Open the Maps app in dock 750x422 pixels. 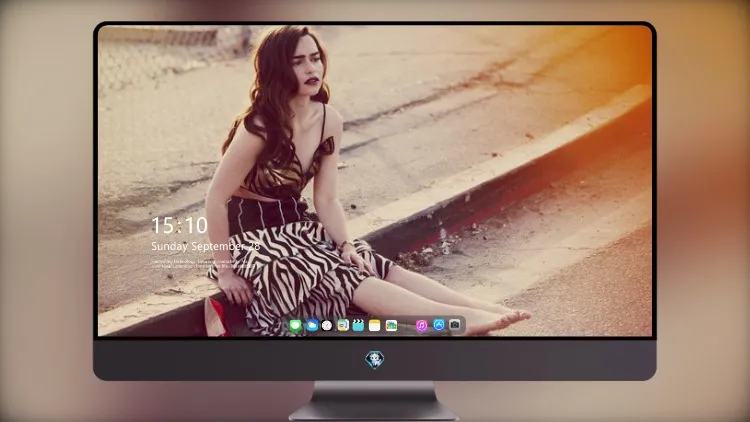click(x=343, y=326)
